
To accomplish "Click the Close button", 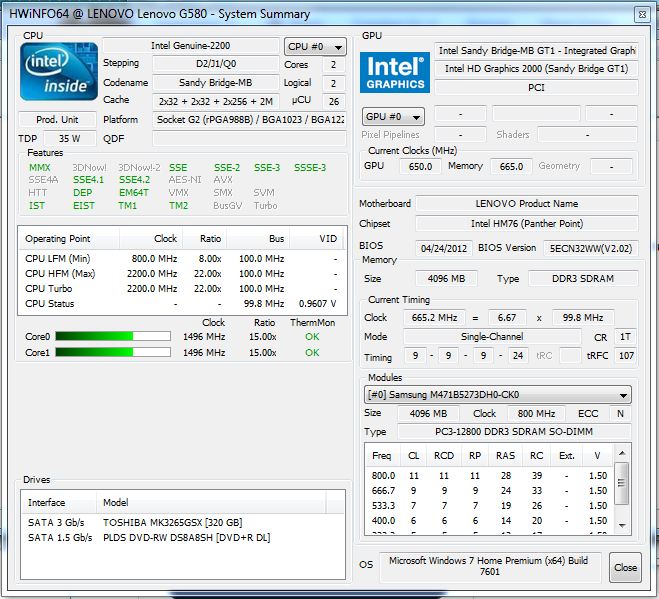I will click(625, 567).
